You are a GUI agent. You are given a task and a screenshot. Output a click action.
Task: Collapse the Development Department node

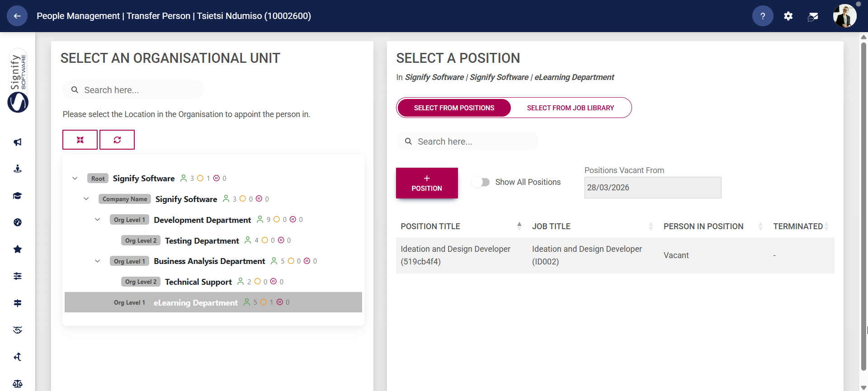click(x=97, y=220)
